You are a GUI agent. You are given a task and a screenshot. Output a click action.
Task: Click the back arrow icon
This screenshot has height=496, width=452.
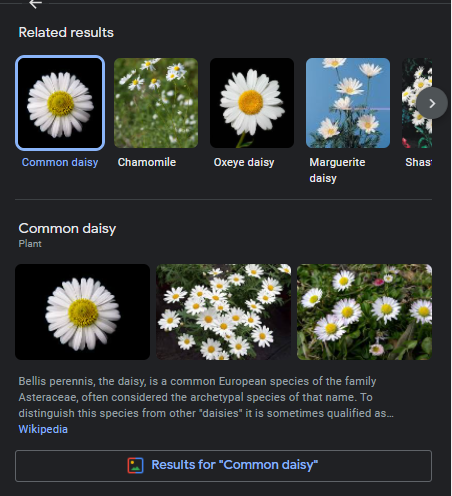point(35,4)
